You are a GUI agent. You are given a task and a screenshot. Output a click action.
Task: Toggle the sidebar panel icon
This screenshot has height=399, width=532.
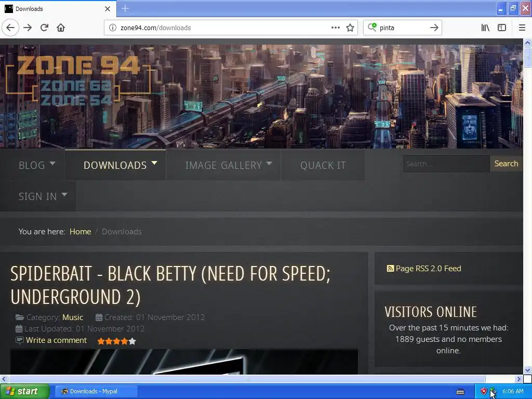[x=502, y=28]
